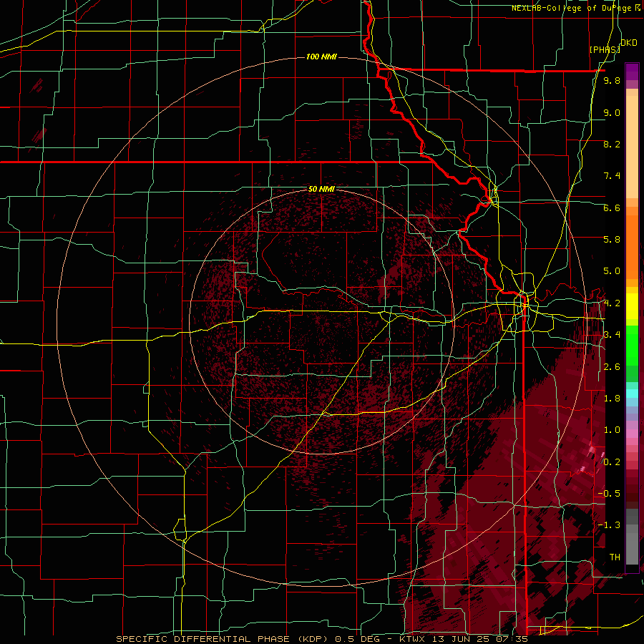Click the "KTWX 13 JUN 25 07:35" timestamp

(463, 639)
